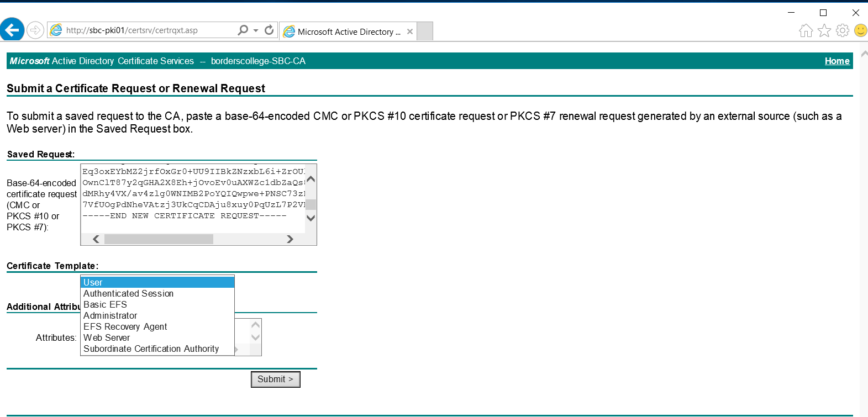
Task: Click the Internet Explorer page icon in address bar
Action: [56, 30]
